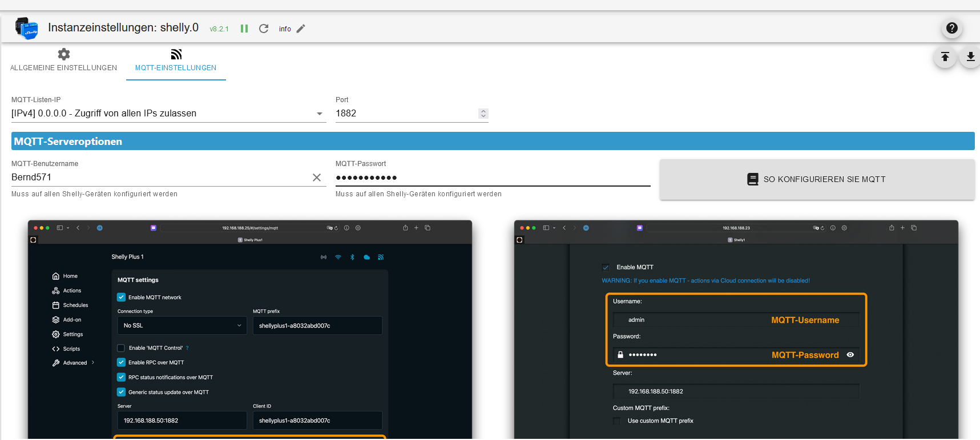
Task: Click address bar 192.168.188.23 in right browser
Action: click(x=736, y=228)
